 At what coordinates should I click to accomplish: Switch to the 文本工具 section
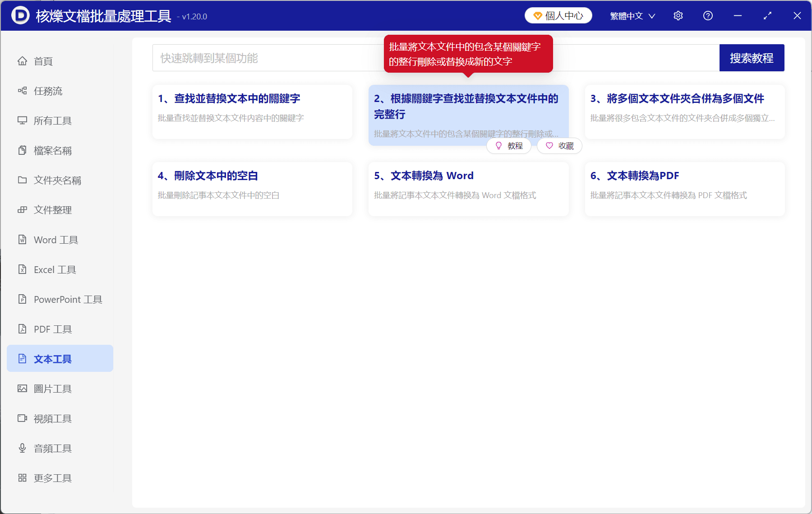pos(52,358)
